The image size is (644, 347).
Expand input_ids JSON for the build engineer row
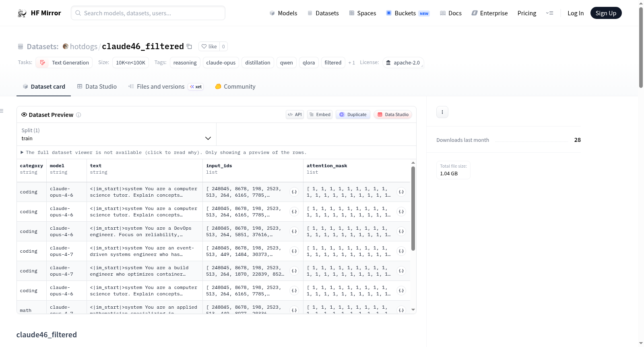[x=294, y=271]
